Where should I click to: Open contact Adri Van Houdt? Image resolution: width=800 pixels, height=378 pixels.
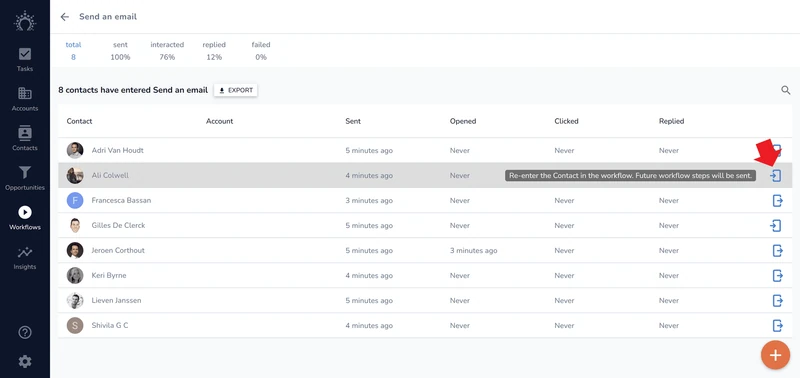coord(117,150)
